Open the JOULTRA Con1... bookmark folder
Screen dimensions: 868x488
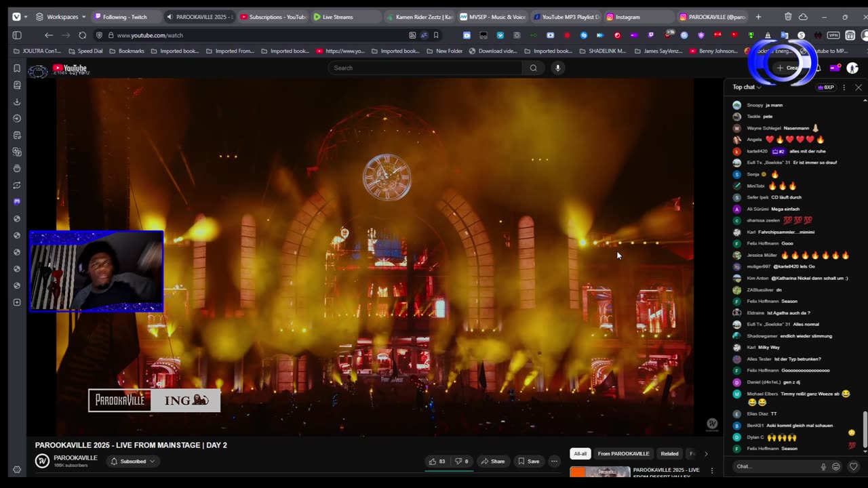38,51
